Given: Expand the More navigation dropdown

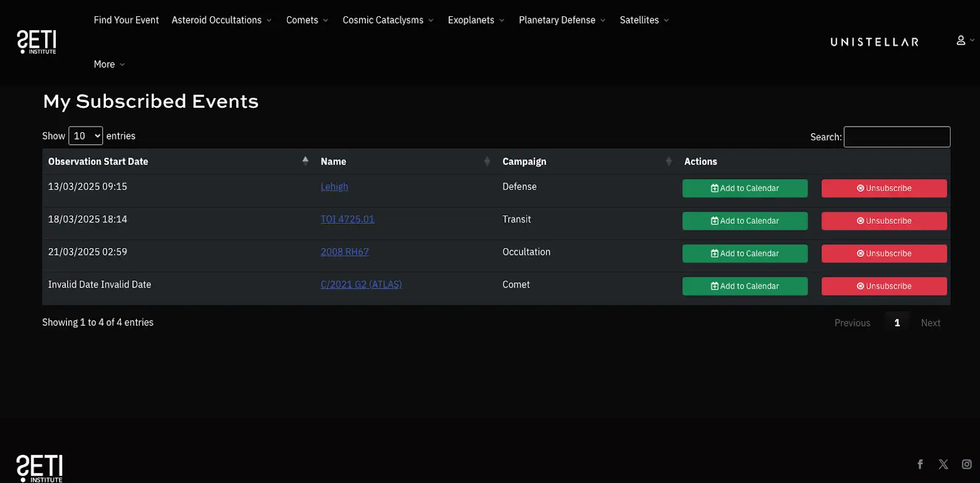Looking at the screenshot, I should [109, 65].
